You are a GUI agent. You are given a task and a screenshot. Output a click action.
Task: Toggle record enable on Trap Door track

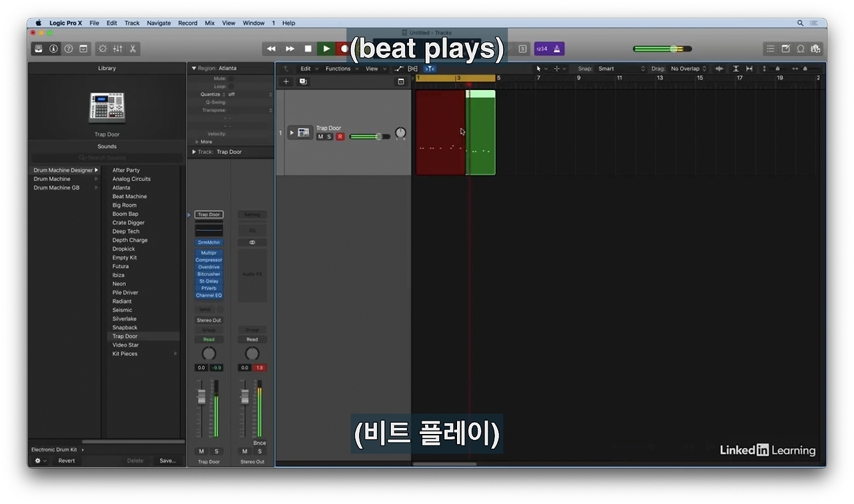340,137
